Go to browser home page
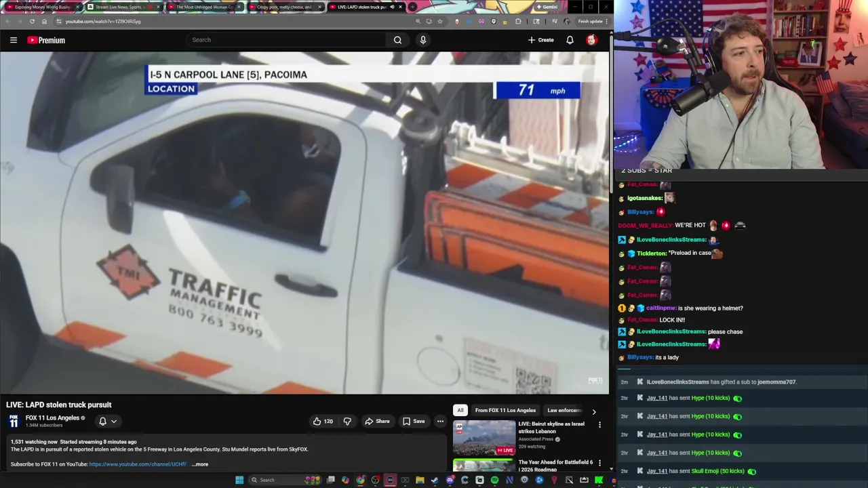The width and height of the screenshot is (868, 488). pos(44,21)
